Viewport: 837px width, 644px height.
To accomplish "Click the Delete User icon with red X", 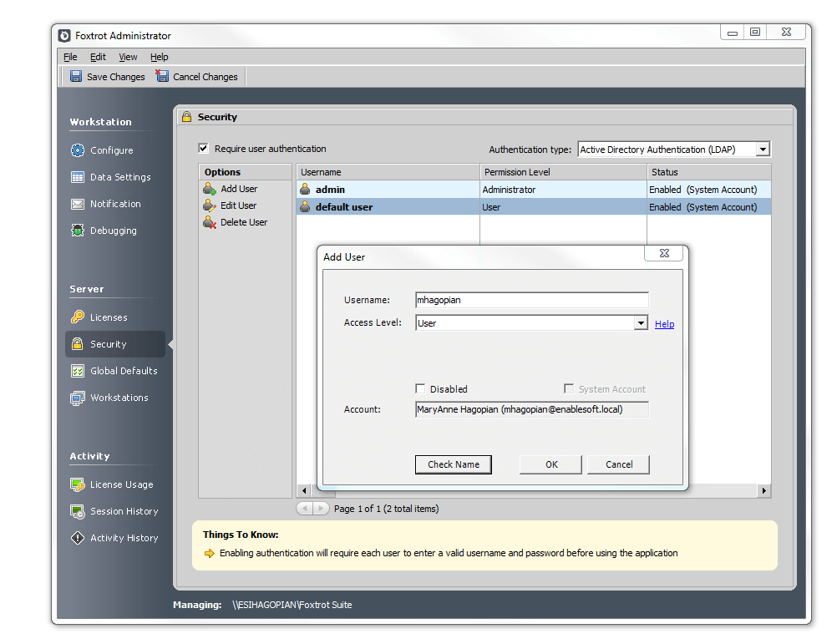I will (209, 222).
